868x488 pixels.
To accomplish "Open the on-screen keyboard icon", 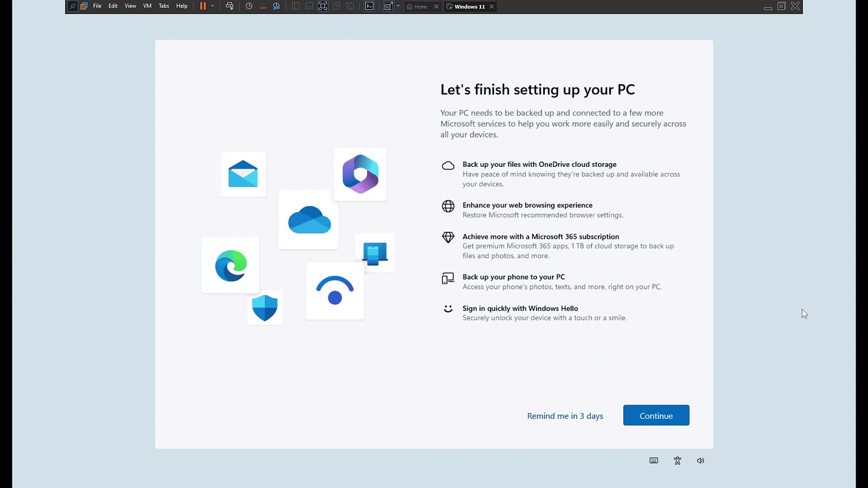I will (x=654, y=461).
